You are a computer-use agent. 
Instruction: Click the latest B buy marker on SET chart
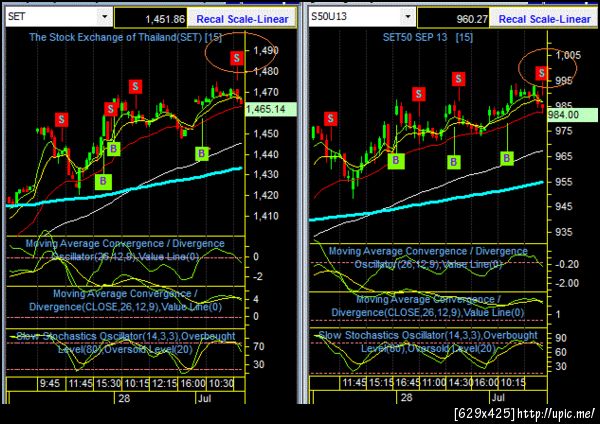click(x=202, y=154)
